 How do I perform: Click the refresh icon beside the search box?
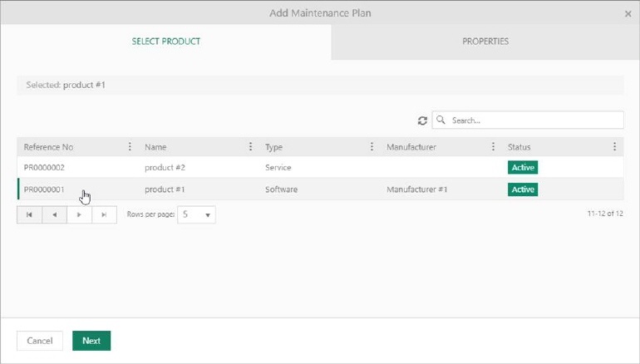point(422,121)
